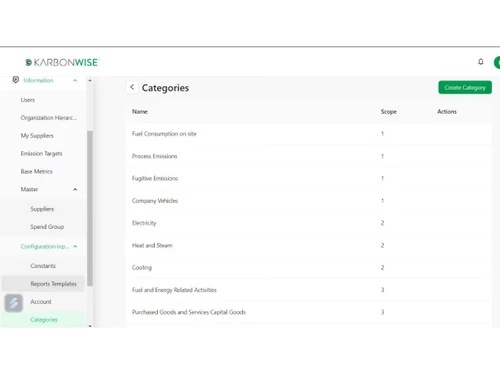Collapse the Information section chevron
Screen dimensions: 500x375
tap(75, 80)
